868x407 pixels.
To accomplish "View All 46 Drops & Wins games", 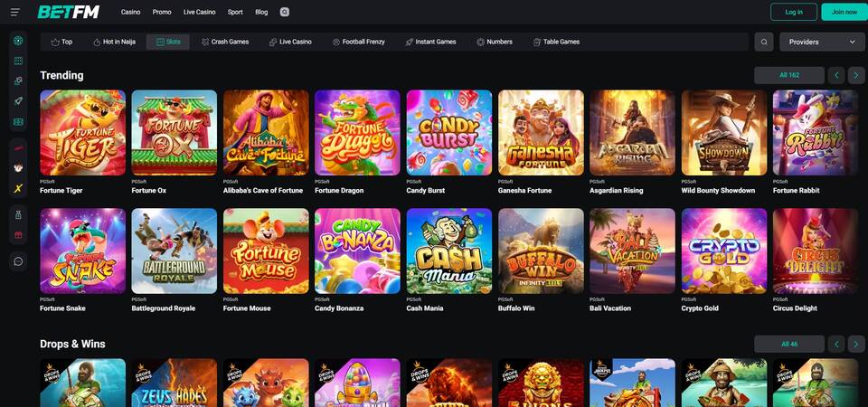I will pos(789,344).
